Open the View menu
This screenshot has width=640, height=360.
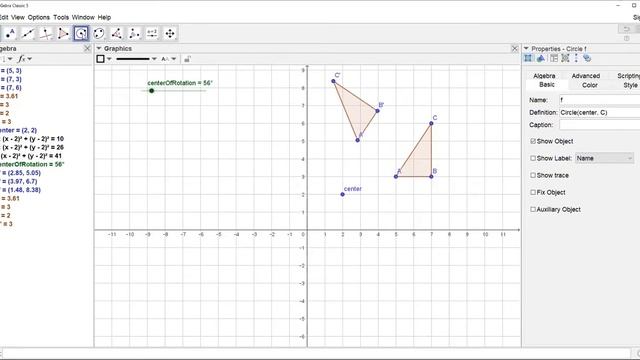pos(18,18)
